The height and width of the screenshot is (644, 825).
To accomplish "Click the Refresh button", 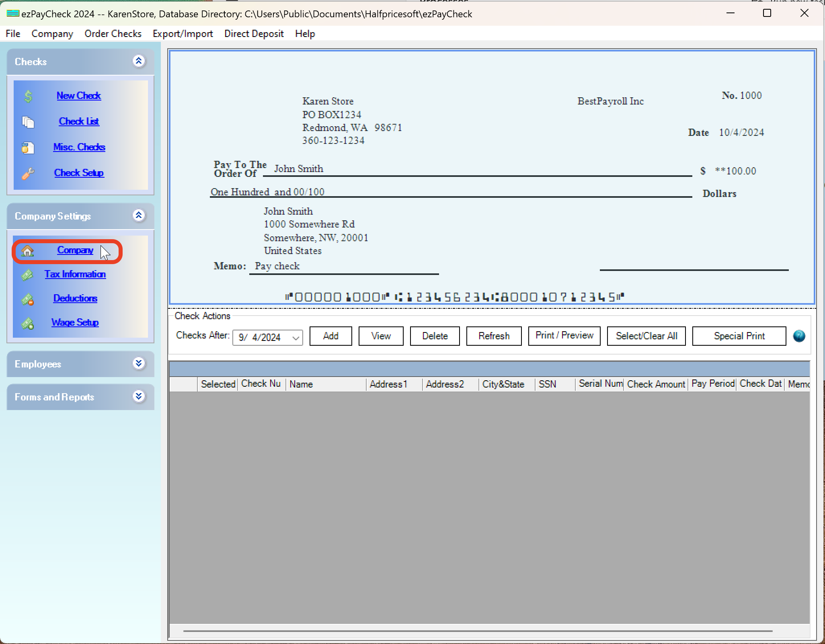I will click(494, 336).
